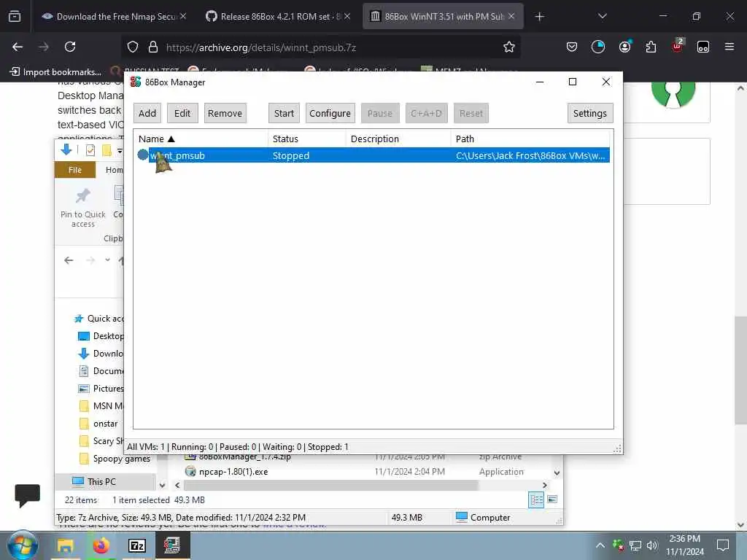Viewport: 747px width, 560px height.
Task: Open 7-Zip from the taskbar
Action: tap(136, 545)
